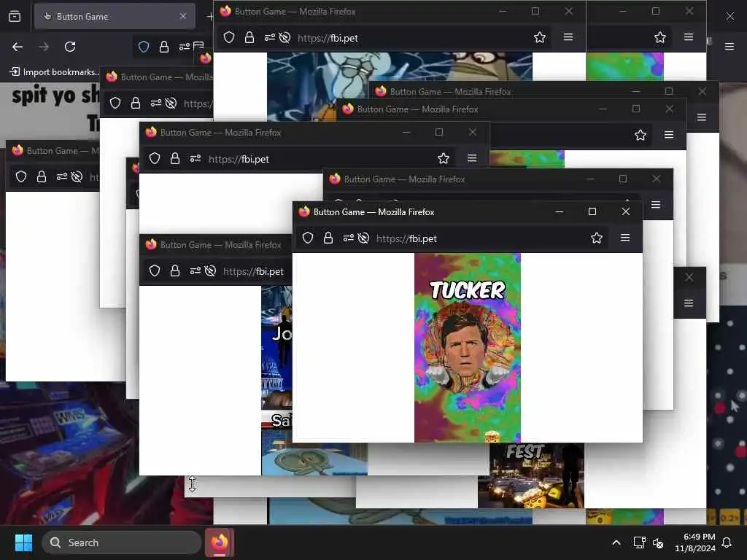Click the Tucker image in the front window

(x=468, y=348)
